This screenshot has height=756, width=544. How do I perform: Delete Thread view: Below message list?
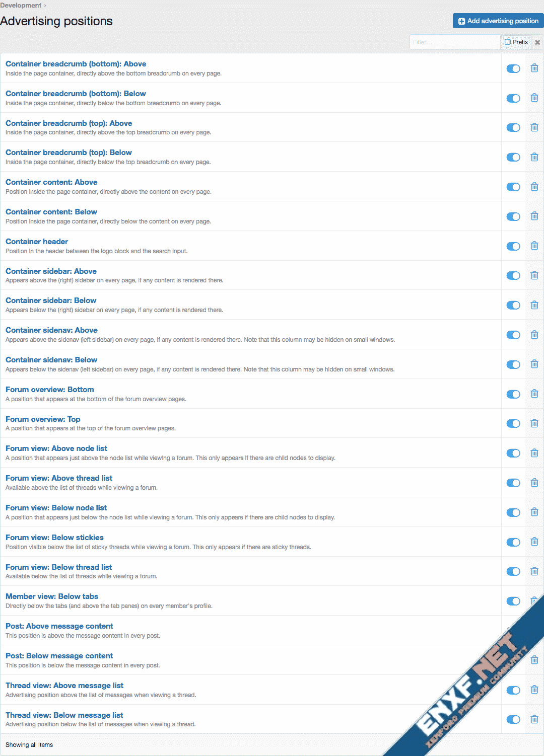[534, 719]
